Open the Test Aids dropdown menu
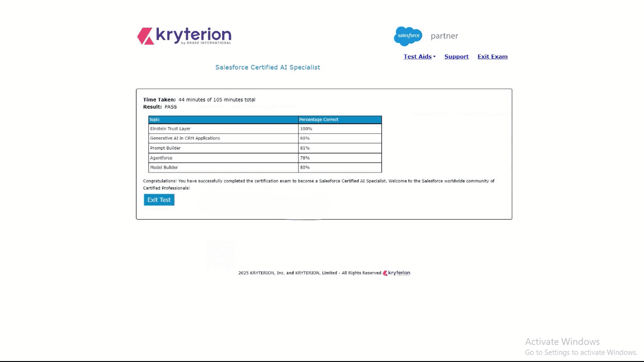The image size is (644, 362). coord(417,57)
